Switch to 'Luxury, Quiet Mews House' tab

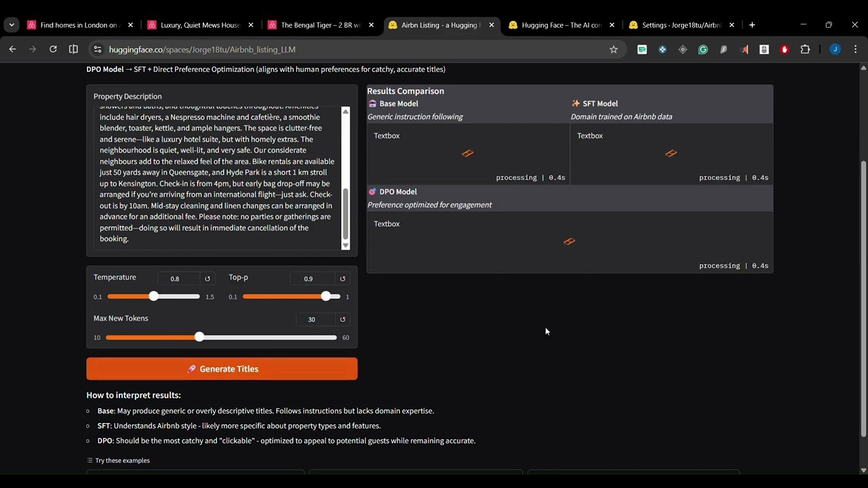[x=201, y=25]
